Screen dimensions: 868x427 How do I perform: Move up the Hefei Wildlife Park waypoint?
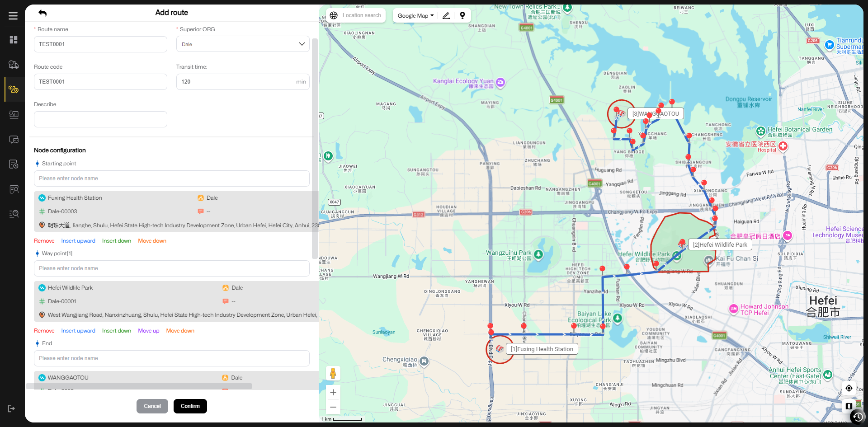(x=148, y=331)
